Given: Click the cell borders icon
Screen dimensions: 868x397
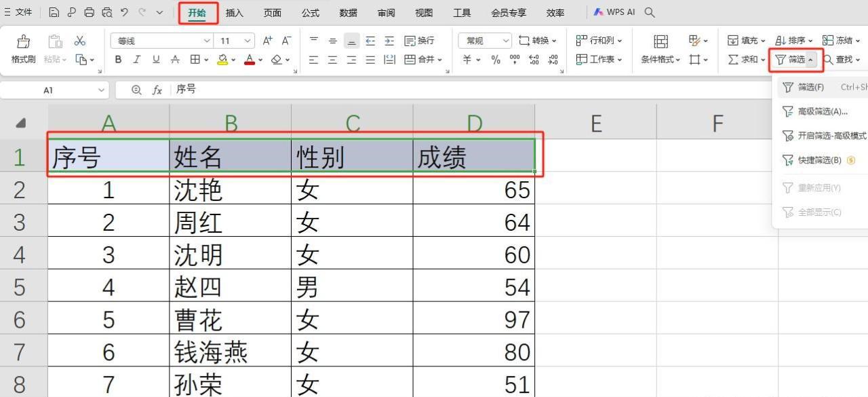Looking at the screenshot, I should (x=195, y=60).
